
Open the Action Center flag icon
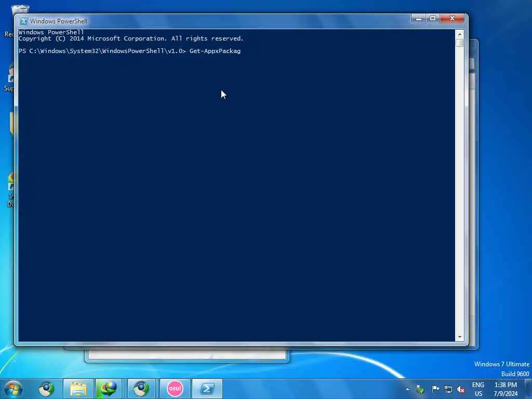click(x=435, y=389)
